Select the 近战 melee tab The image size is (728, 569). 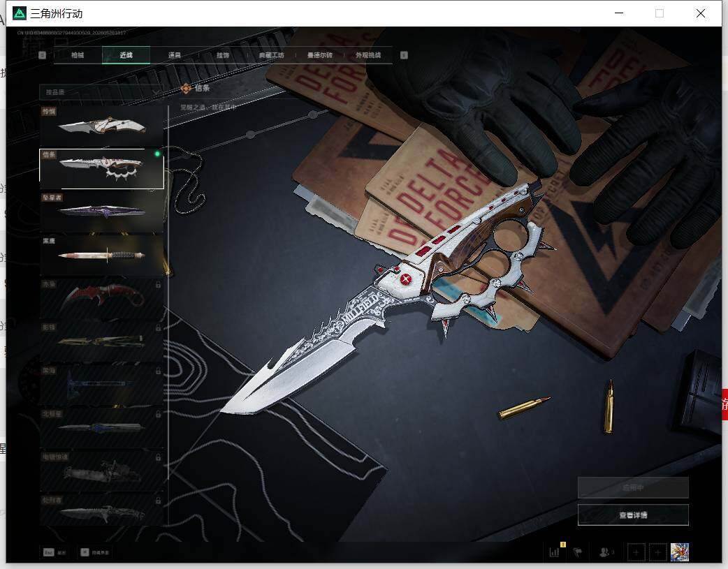tap(126, 55)
